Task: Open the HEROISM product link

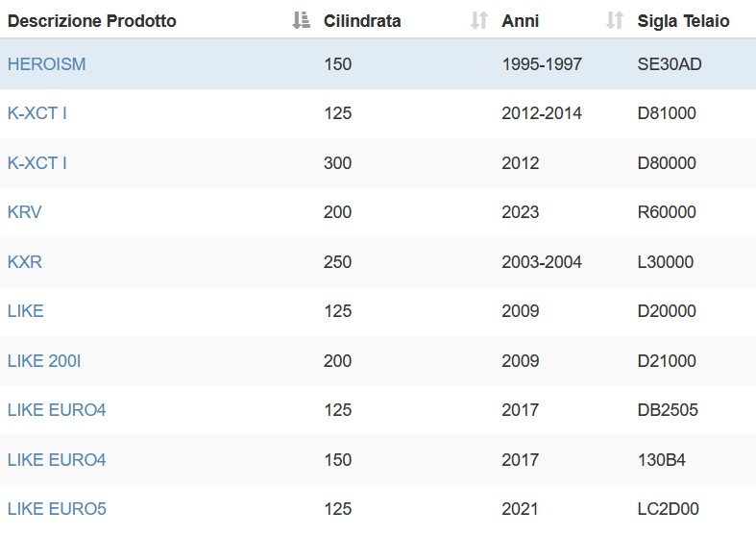Action: coord(47,64)
